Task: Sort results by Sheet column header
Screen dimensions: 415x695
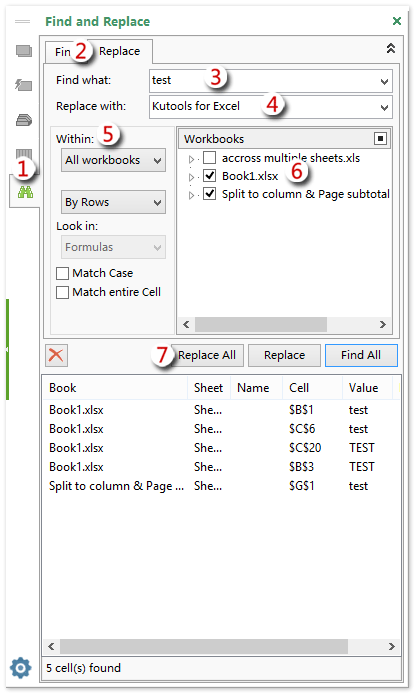Action: click(x=209, y=388)
